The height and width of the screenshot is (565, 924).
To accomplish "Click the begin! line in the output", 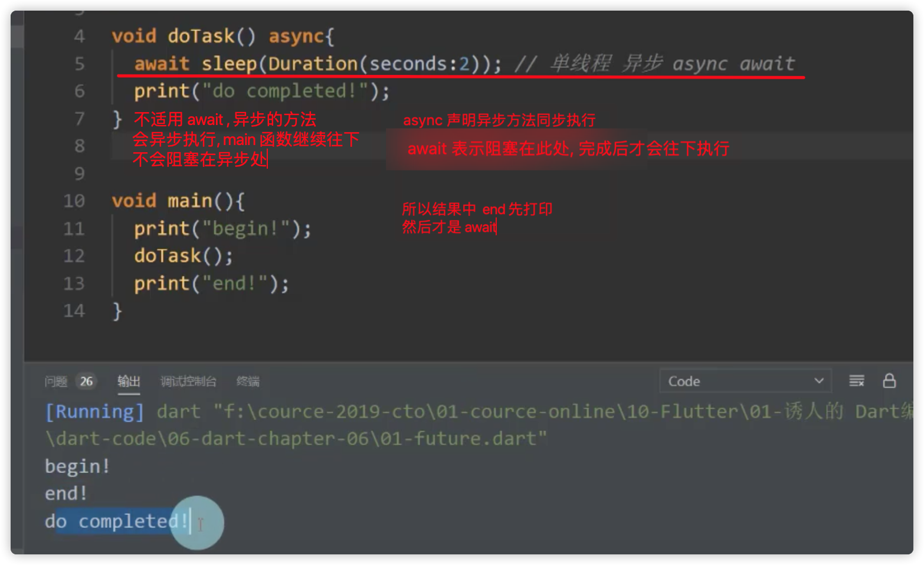I will (77, 467).
